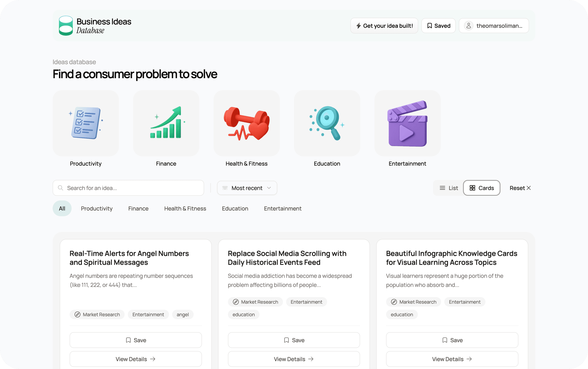Open the Most recent sort dropdown

(x=247, y=188)
